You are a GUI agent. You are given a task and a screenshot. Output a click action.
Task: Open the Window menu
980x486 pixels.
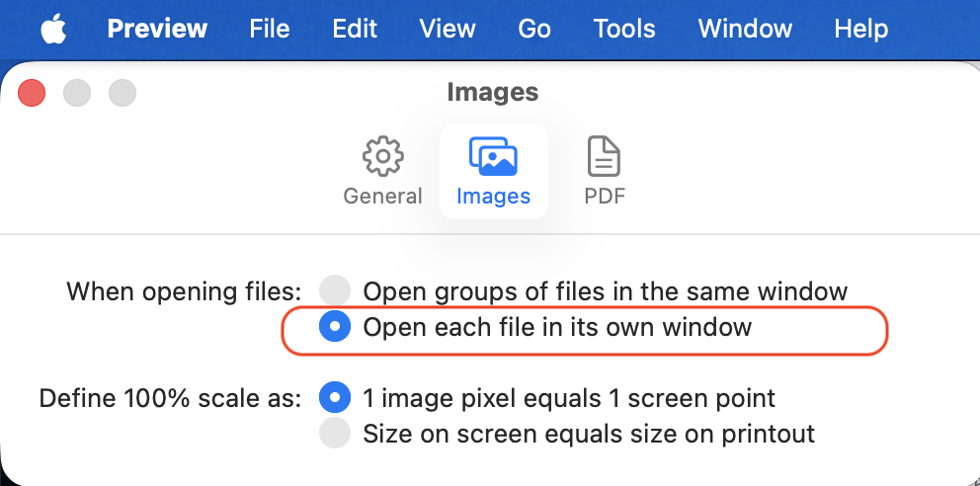click(x=745, y=29)
